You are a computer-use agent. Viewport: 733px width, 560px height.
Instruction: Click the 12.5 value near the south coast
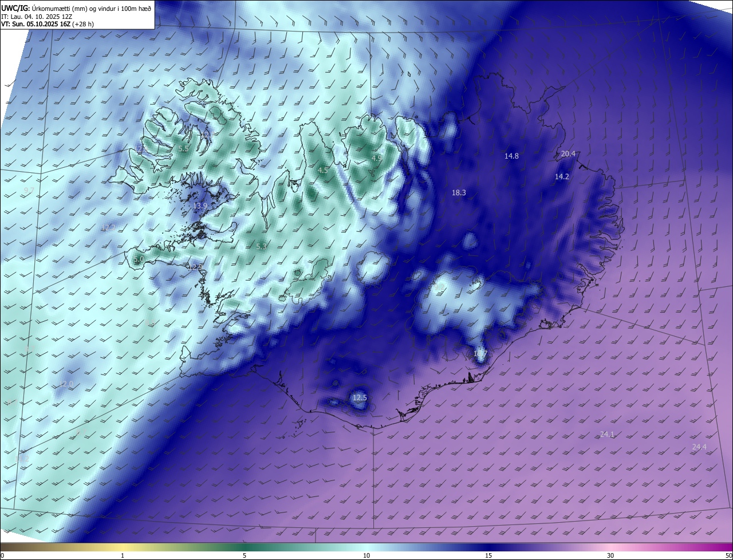click(360, 398)
